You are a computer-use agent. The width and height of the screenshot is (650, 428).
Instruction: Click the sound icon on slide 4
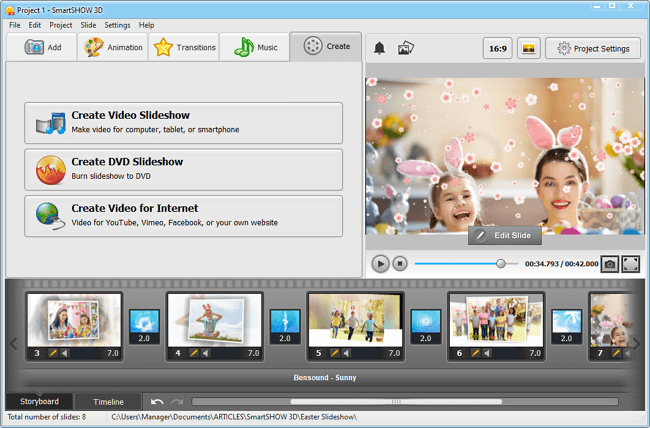coord(206,353)
